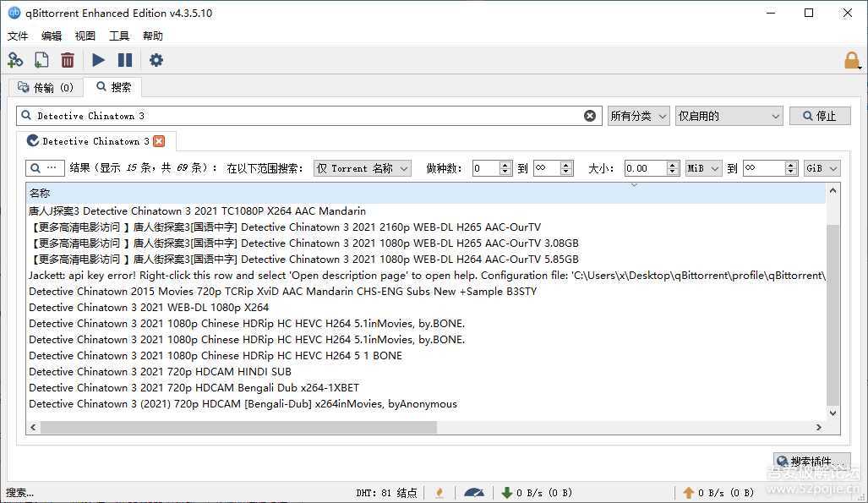The width and height of the screenshot is (868, 503).
Task: Click the horizontal scrollbar left arrow
Action: [33, 427]
